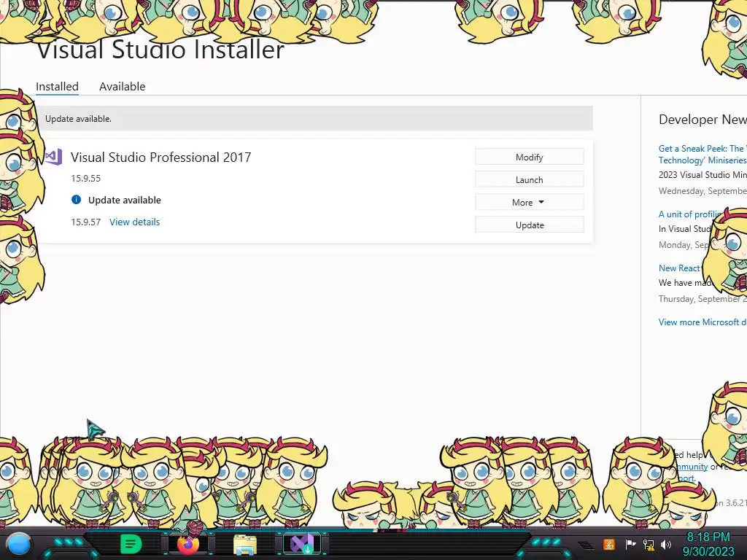Show hidden tray icons
Screen dimensions: 747x560
point(586,545)
